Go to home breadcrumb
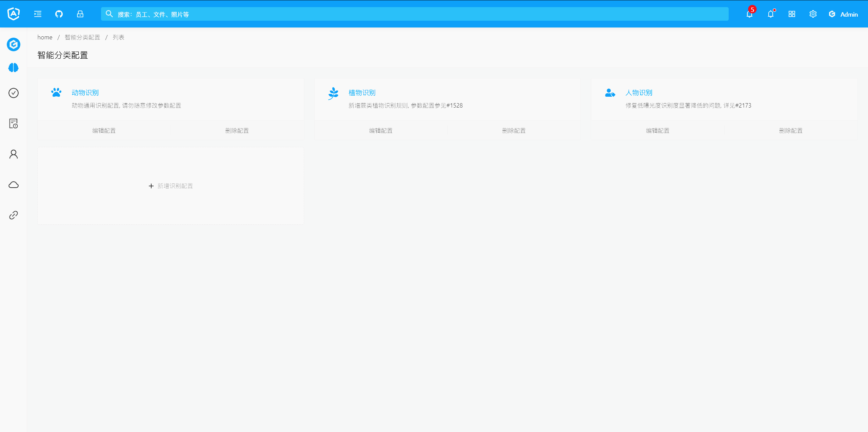Viewport: 868px width, 432px height. 45,37
